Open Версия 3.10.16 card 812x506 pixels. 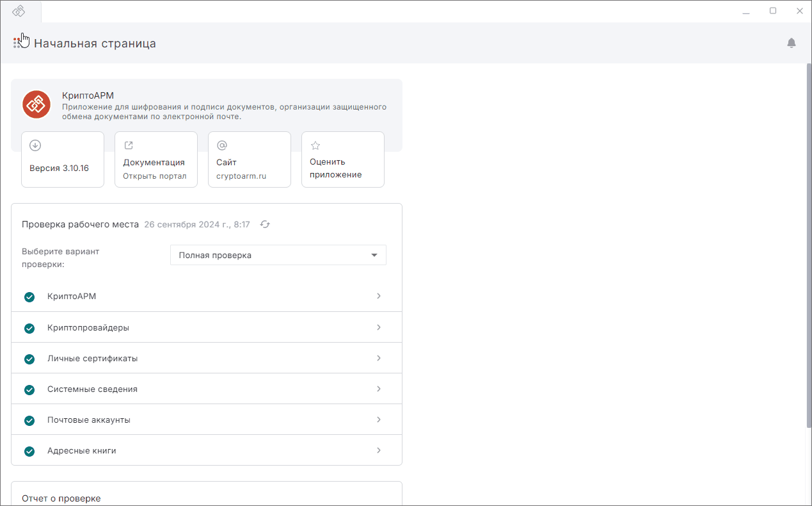(x=63, y=159)
